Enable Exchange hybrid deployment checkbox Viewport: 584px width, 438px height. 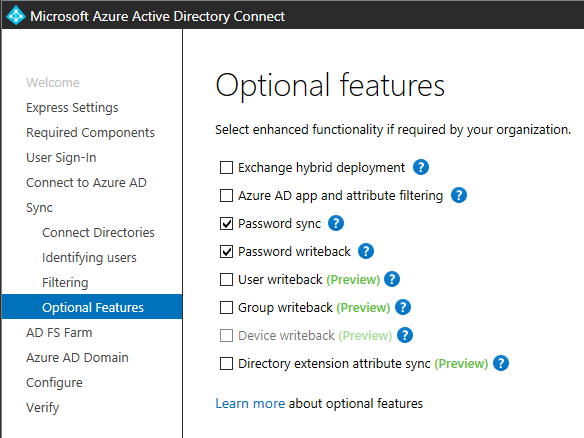(226, 168)
